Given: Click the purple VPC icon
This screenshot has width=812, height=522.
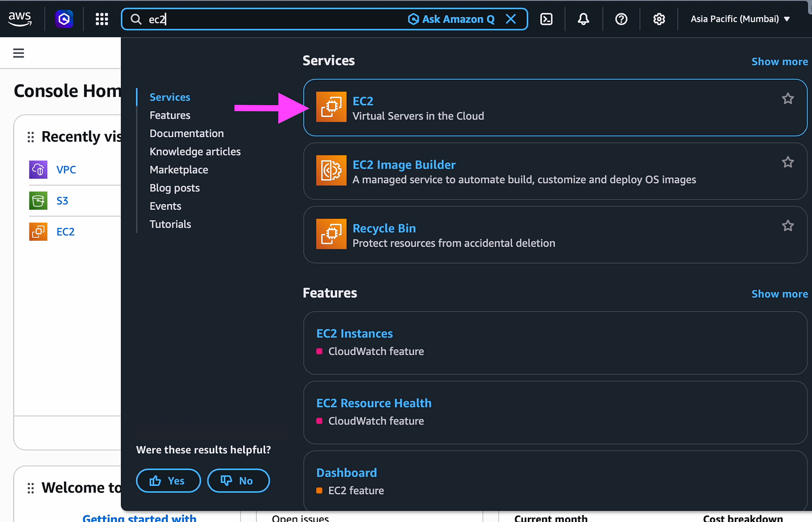Looking at the screenshot, I should pyautogui.click(x=38, y=170).
